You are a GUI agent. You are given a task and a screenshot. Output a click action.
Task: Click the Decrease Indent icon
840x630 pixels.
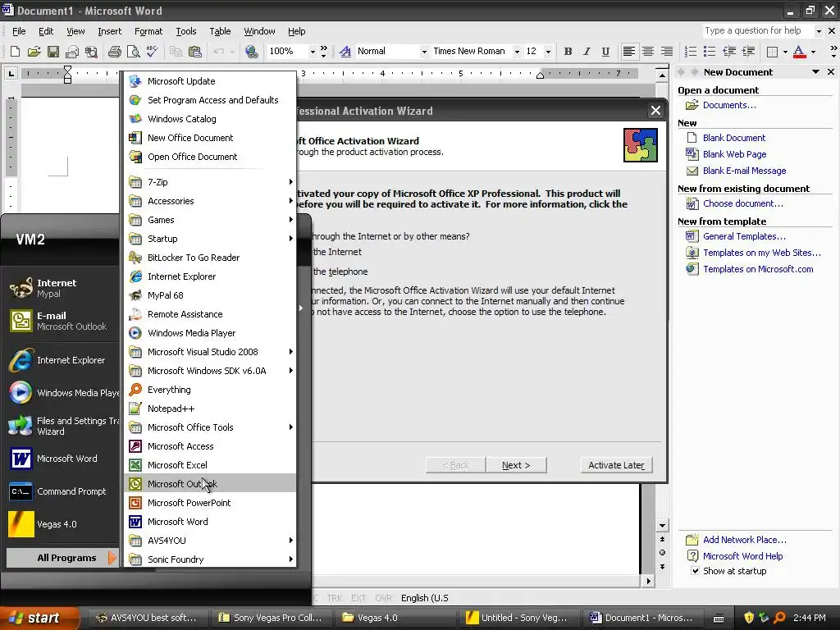point(729,52)
